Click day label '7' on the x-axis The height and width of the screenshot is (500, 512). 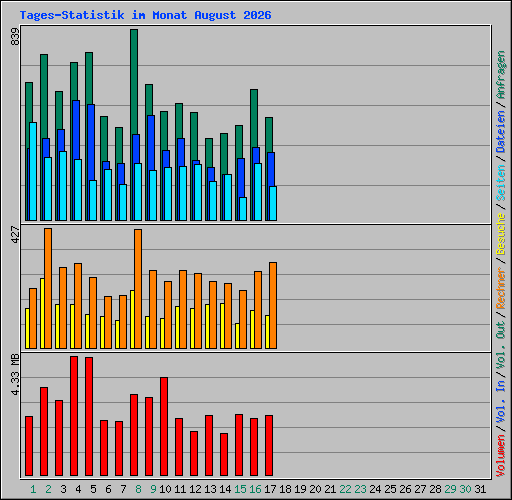[x=123, y=489]
